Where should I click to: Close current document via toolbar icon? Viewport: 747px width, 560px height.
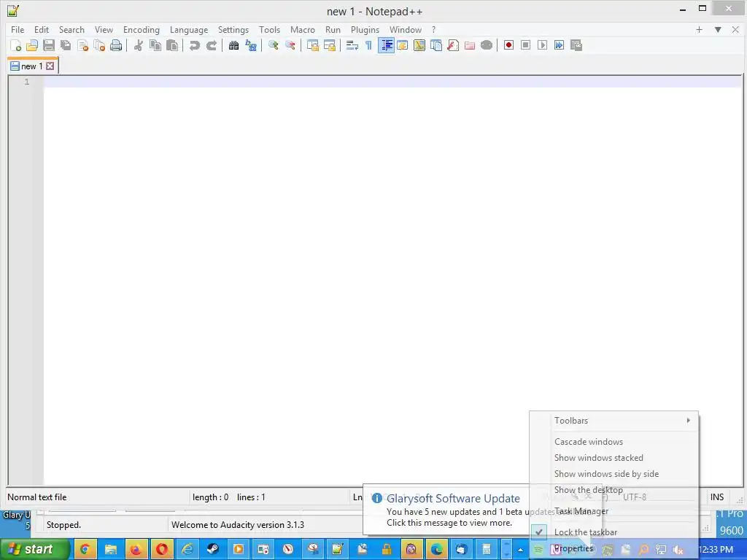[83, 45]
